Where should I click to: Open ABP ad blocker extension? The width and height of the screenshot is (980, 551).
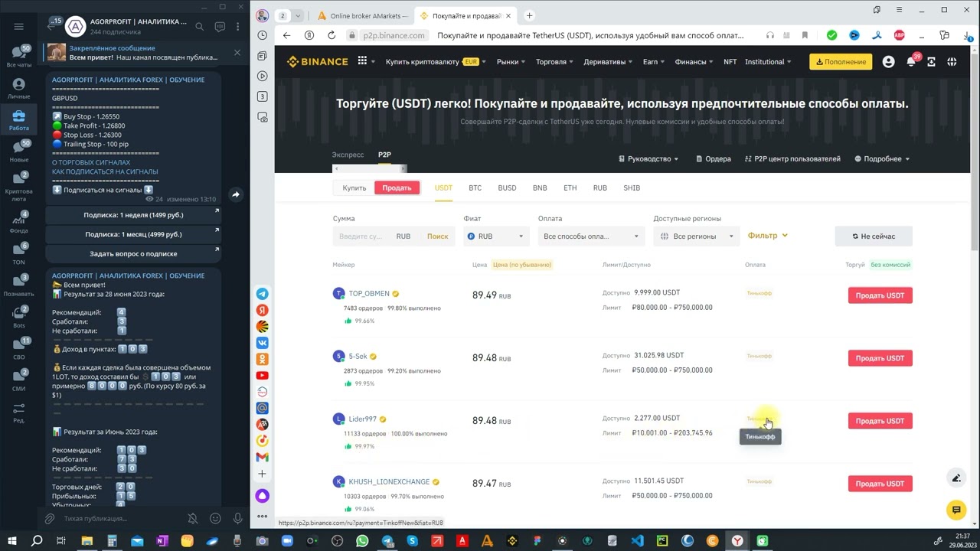point(900,35)
